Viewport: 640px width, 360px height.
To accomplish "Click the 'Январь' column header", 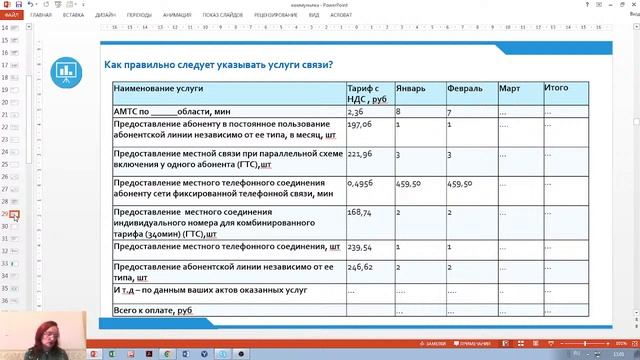I will tap(420, 93).
